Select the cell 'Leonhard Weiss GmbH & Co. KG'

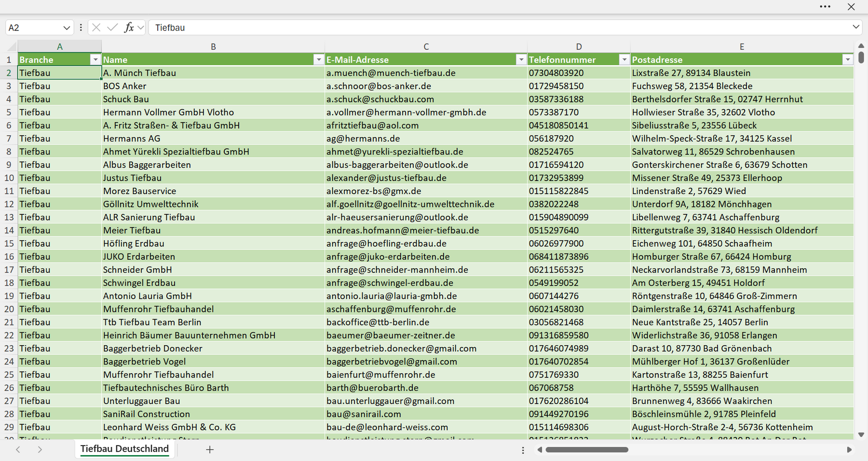click(x=213, y=427)
